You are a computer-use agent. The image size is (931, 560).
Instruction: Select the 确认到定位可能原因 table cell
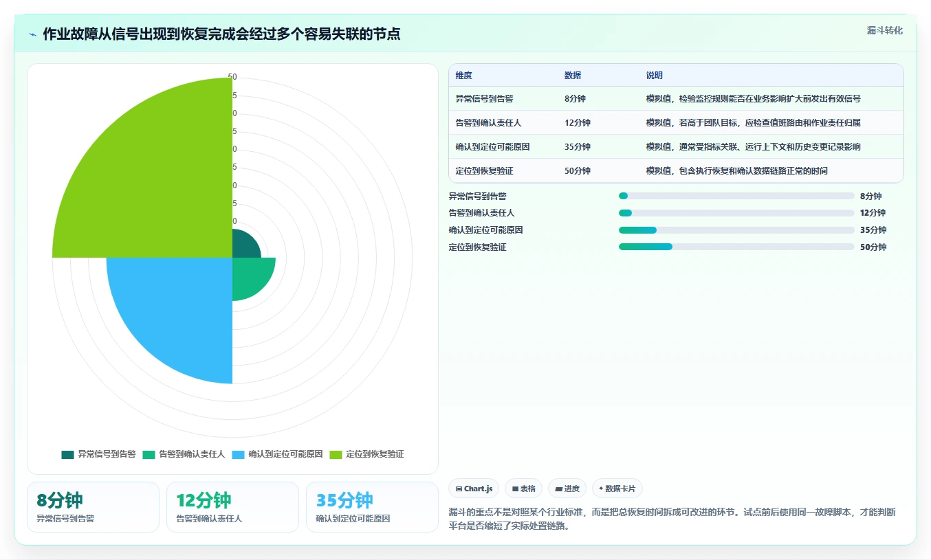(503, 147)
